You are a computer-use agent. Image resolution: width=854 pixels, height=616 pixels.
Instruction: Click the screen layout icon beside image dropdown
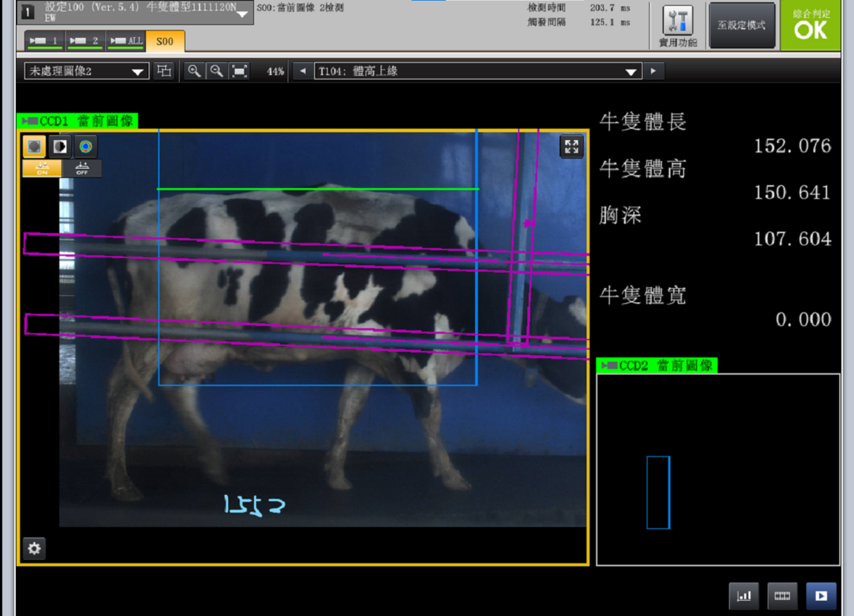click(x=164, y=71)
